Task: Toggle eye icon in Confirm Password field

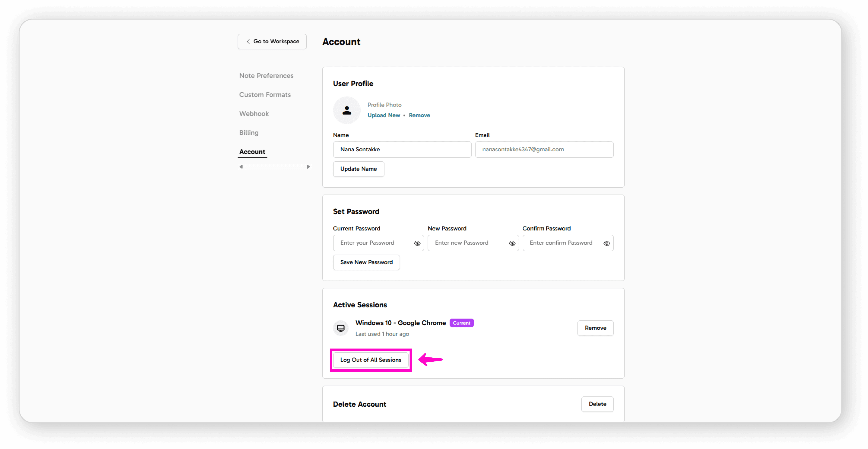Action: pyautogui.click(x=607, y=243)
